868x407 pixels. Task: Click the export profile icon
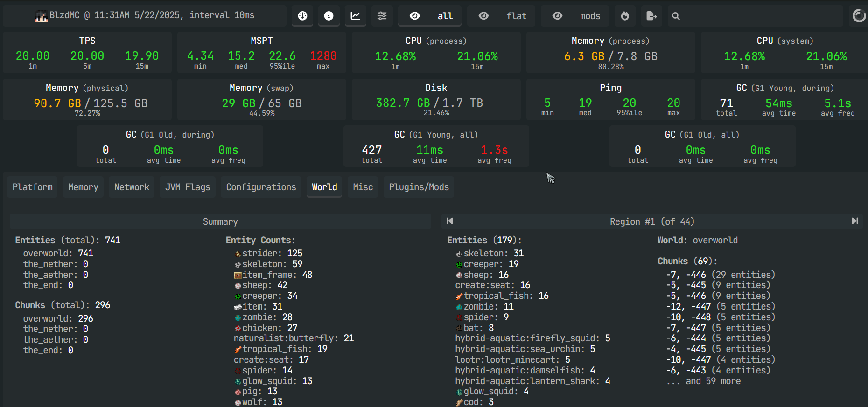(651, 16)
